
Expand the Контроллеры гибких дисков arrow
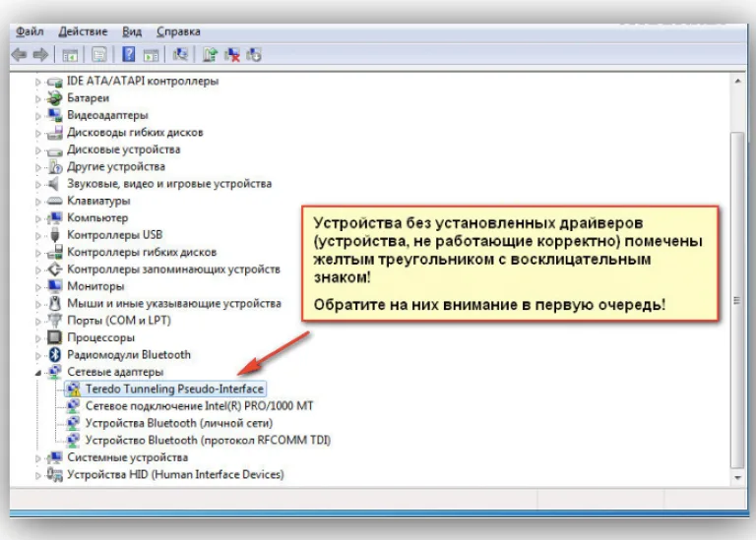[37, 253]
